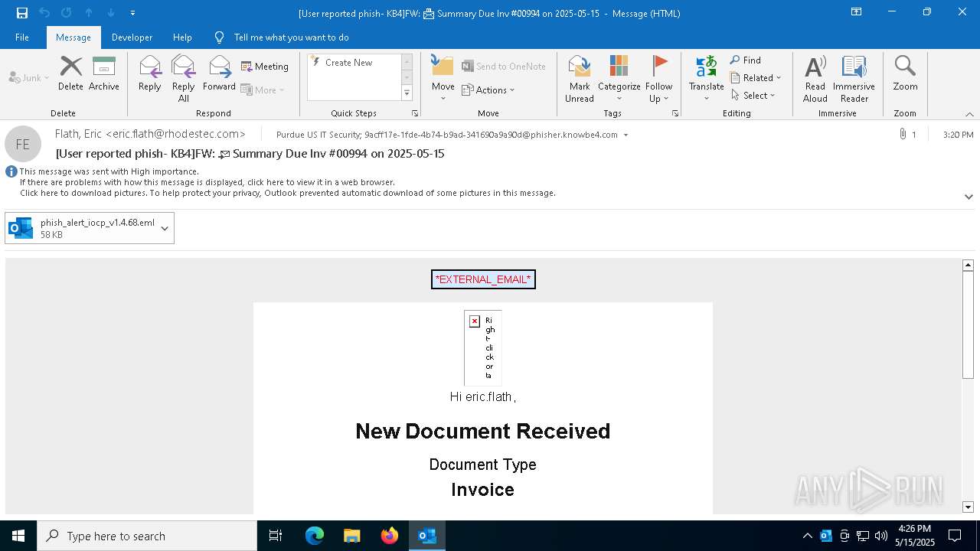
Task: Open the Junk dropdown
Action: click(x=29, y=78)
